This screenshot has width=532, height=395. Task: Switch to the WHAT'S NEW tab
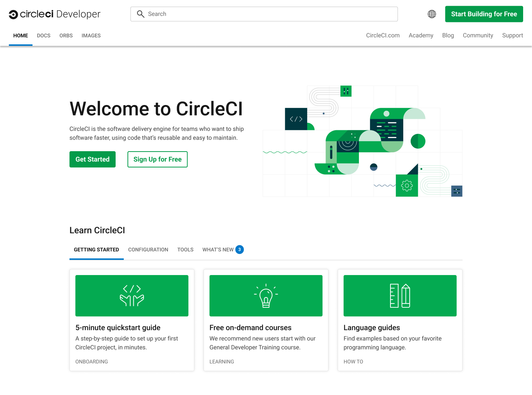coord(218,250)
